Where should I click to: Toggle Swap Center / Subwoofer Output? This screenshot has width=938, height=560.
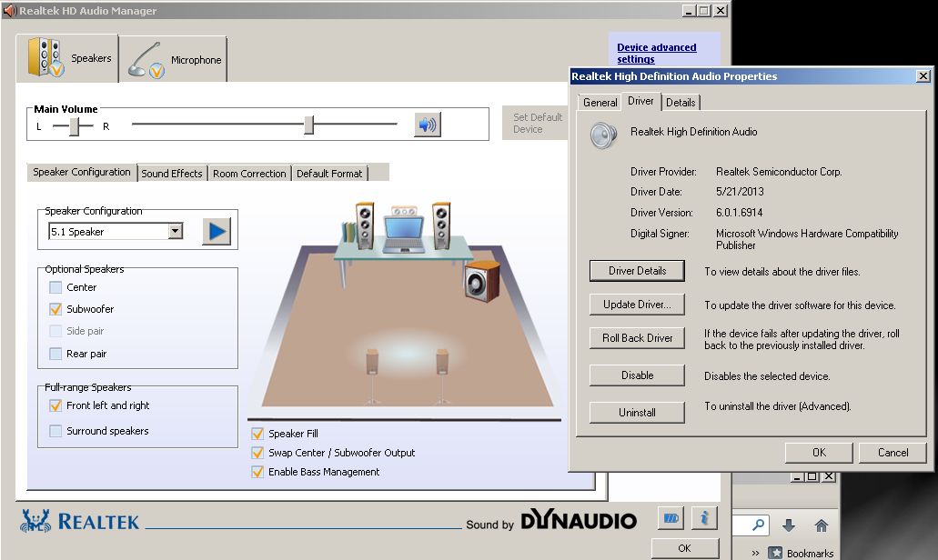click(257, 453)
